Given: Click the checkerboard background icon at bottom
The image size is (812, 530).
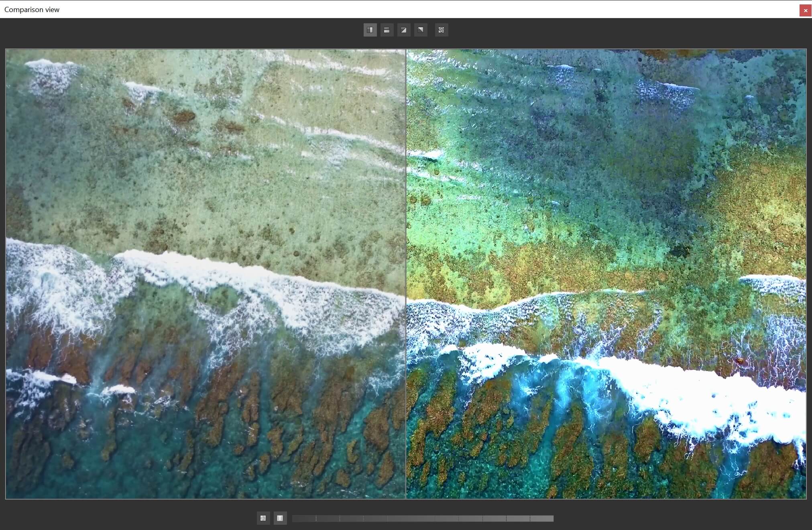Looking at the screenshot, I should pyautogui.click(x=263, y=518).
